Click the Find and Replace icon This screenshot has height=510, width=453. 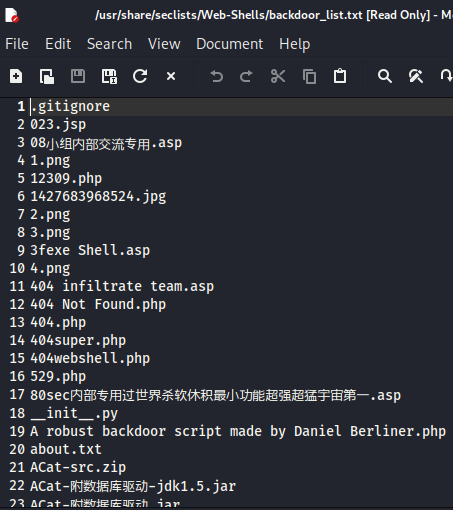pyautogui.click(x=416, y=76)
